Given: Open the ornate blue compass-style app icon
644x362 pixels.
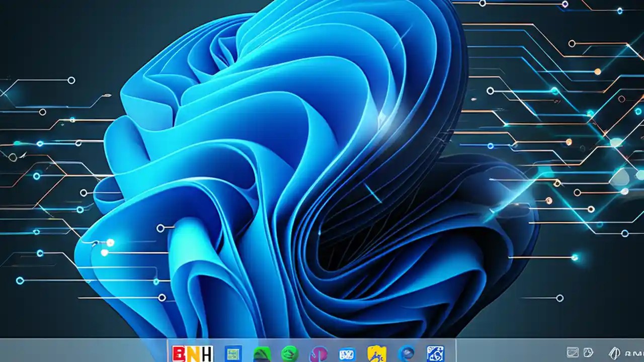Looking at the screenshot, I should tap(435, 354).
